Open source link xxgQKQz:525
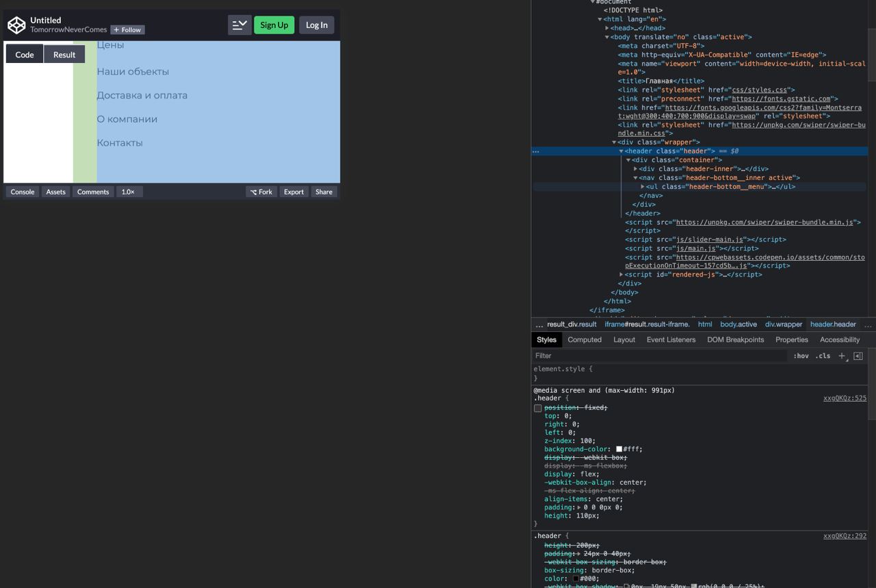This screenshot has width=876, height=588. tap(845, 398)
